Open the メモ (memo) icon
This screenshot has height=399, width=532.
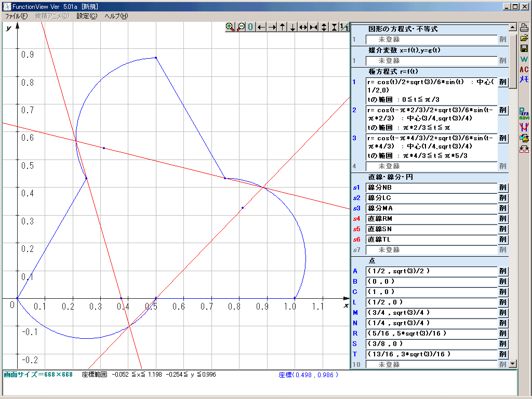[524, 79]
